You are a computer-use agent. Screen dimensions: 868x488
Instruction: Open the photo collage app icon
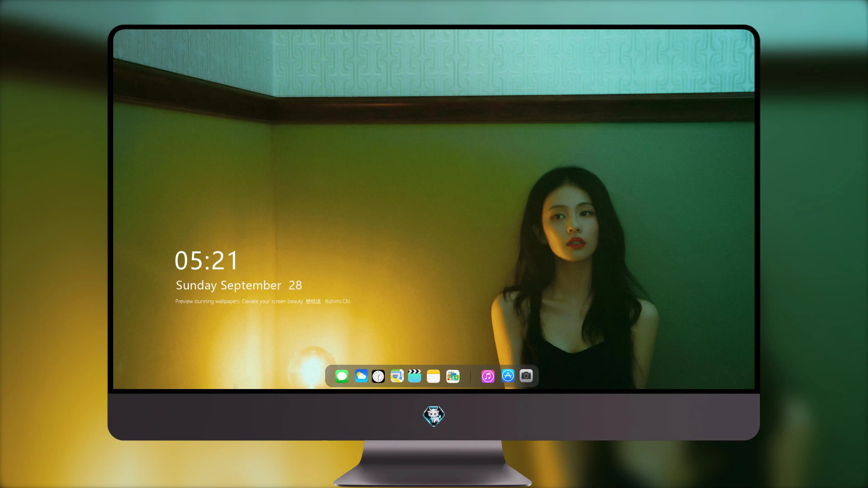tap(453, 376)
